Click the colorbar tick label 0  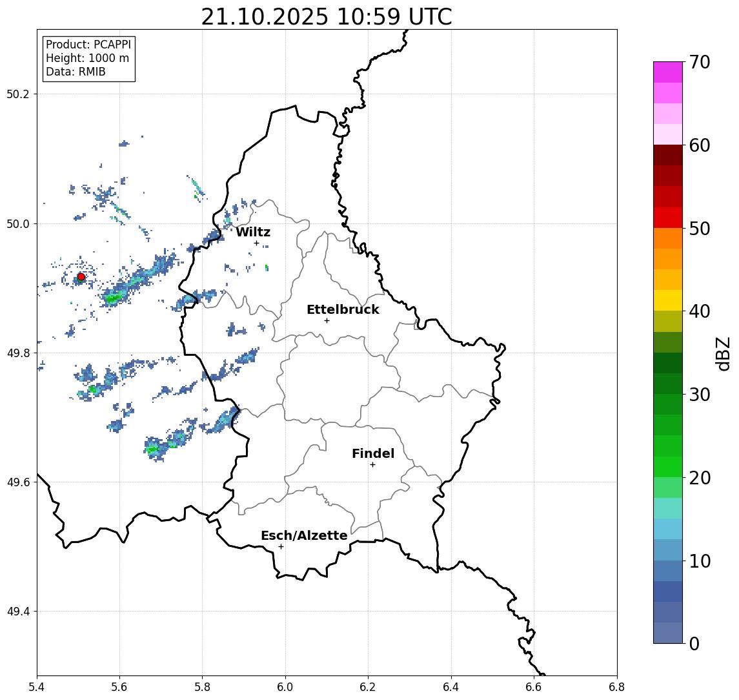point(694,643)
